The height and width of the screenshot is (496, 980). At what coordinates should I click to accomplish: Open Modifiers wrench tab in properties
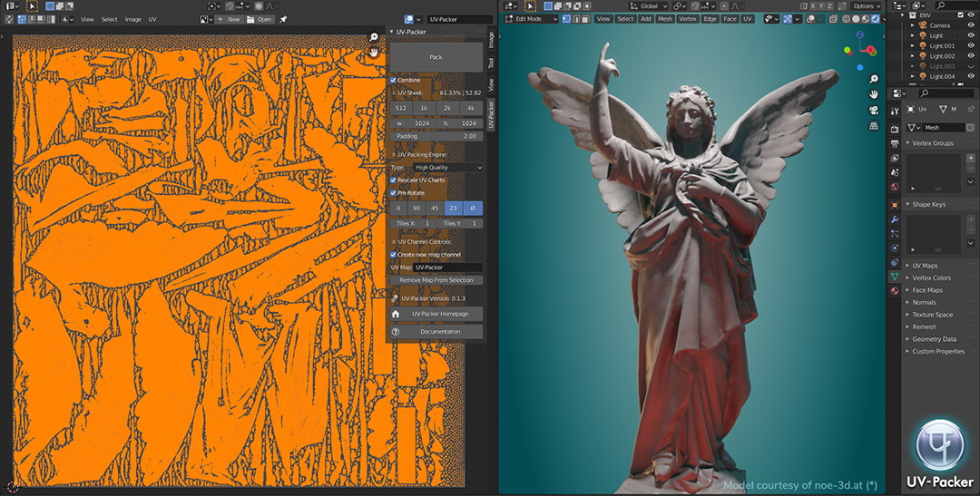(x=895, y=219)
